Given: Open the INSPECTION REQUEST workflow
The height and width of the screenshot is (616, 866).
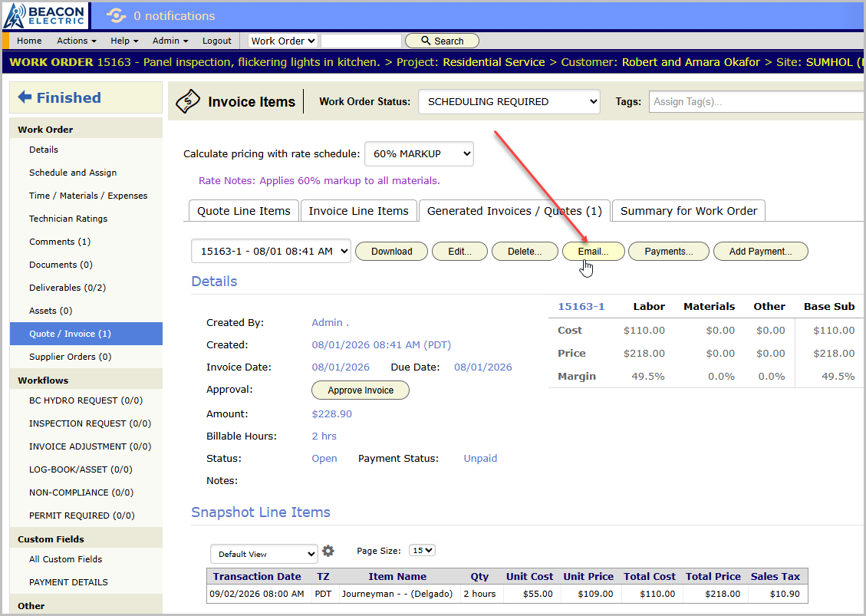Looking at the screenshot, I should [x=90, y=423].
